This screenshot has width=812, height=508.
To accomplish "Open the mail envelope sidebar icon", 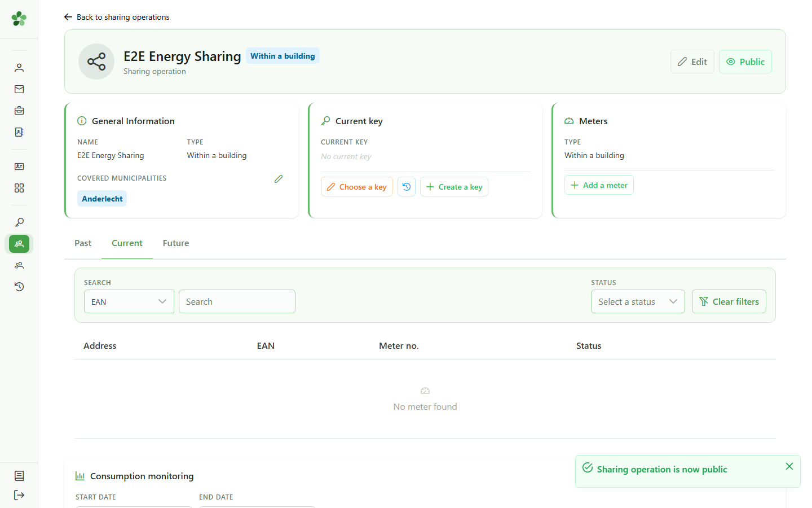I will [19, 89].
